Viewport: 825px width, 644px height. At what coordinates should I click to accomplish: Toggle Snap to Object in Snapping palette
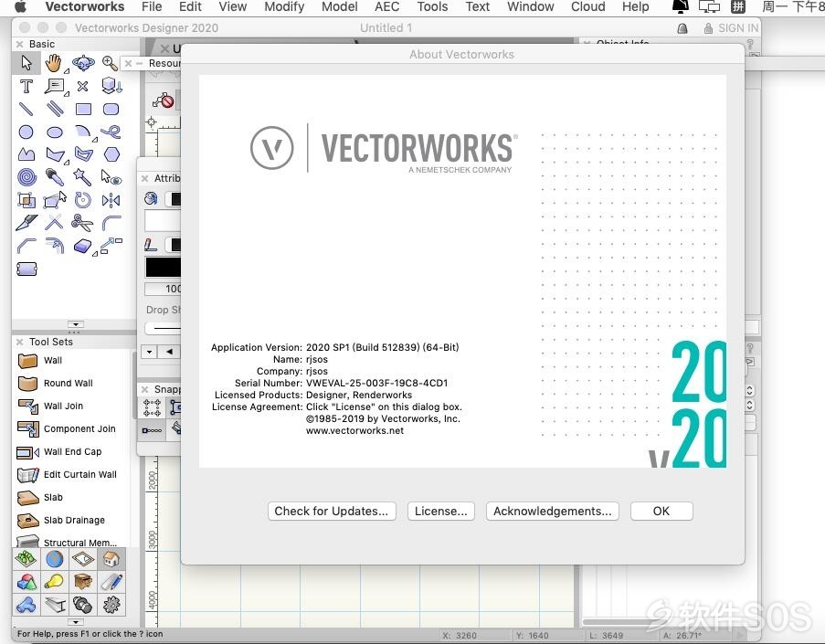(x=175, y=407)
